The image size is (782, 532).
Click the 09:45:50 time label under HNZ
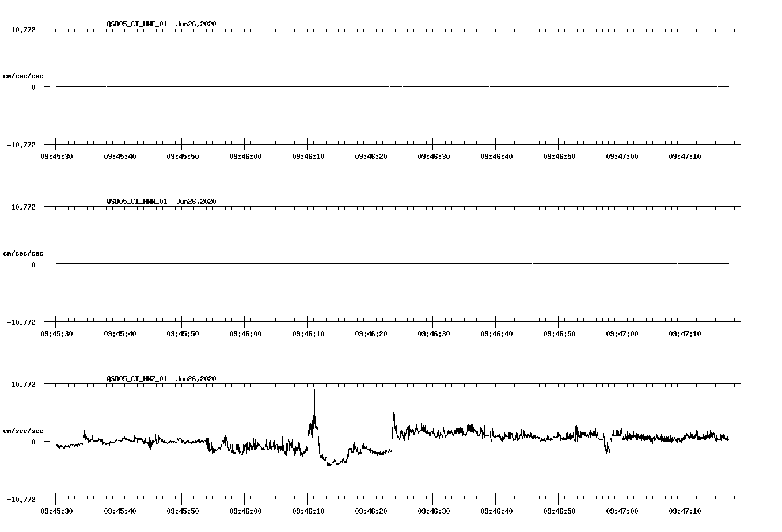(182, 511)
